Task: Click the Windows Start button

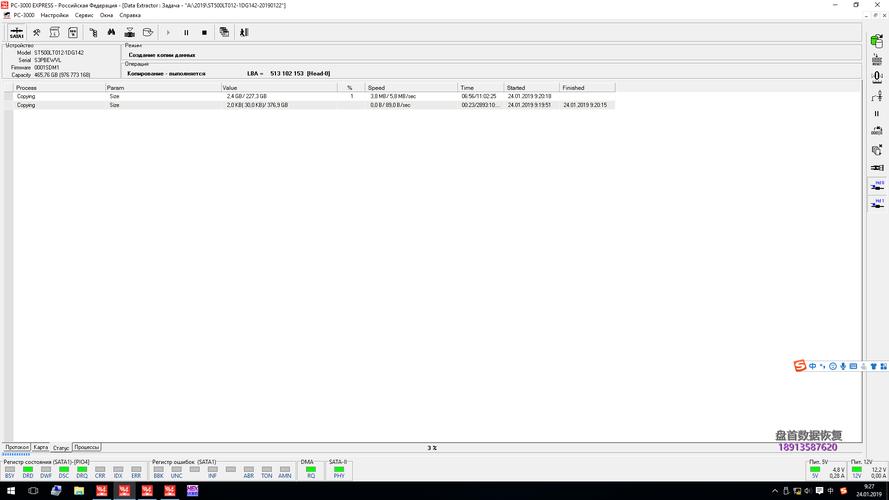Action: [8, 490]
